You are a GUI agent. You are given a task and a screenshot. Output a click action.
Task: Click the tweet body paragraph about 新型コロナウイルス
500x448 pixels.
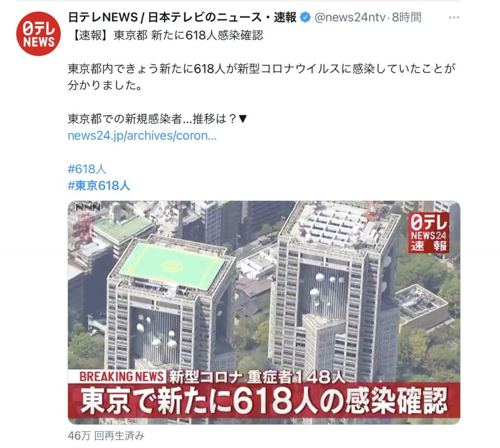click(x=262, y=77)
